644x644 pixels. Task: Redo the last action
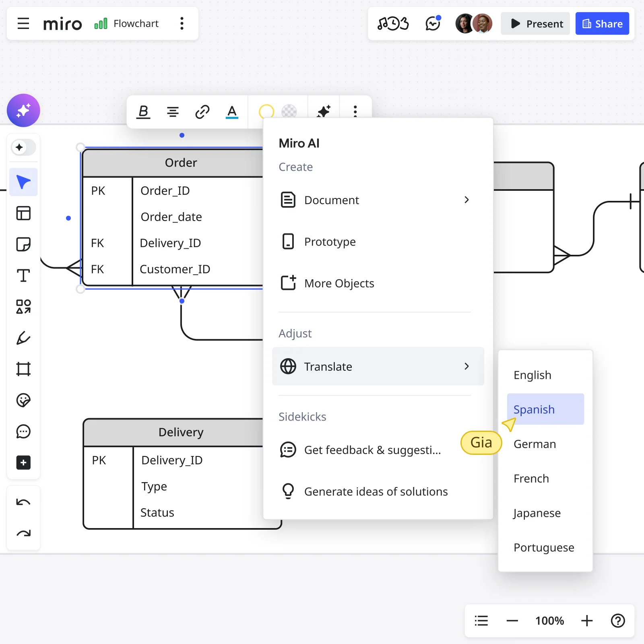[x=23, y=533]
